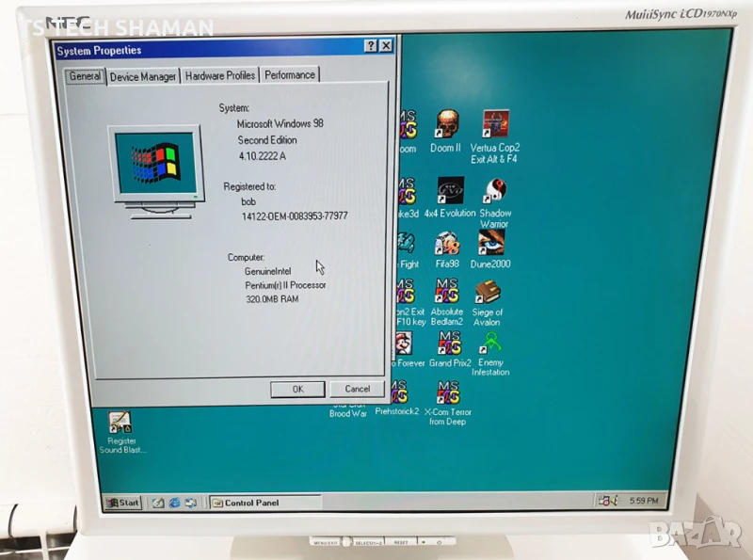Switch to the Device Manager tab

click(x=143, y=76)
